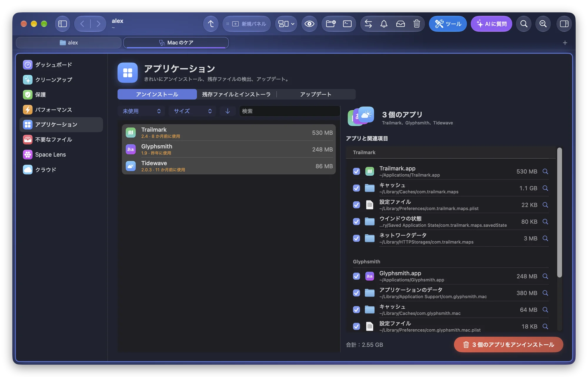Open the サイズ sort dropdown
The width and height of the screenshot is (588, 377).
(193, 111)
